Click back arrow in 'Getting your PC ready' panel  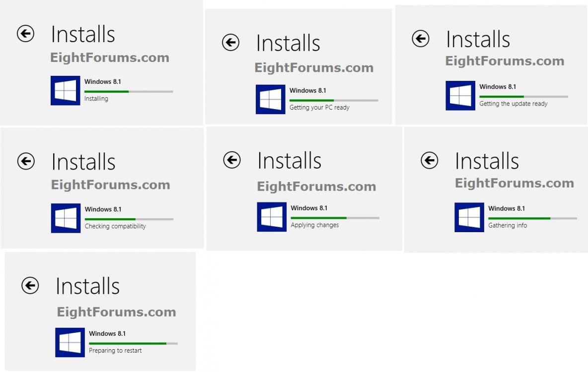[x=230, y=42]
